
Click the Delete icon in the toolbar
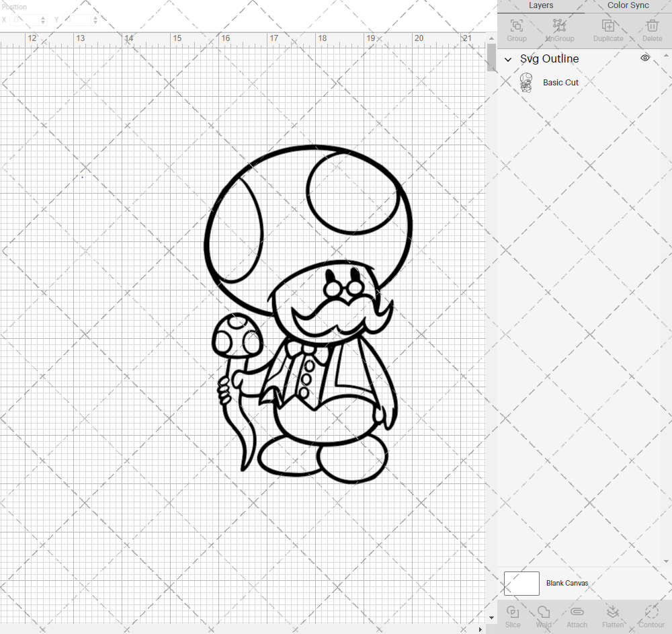[x=651, y=29]
